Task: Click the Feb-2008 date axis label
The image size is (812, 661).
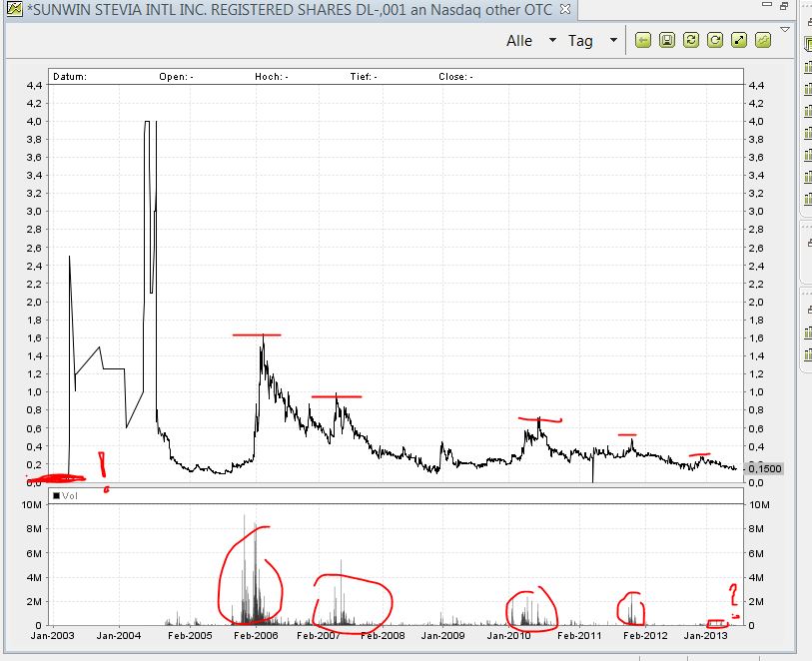Action: pos(383,636)
